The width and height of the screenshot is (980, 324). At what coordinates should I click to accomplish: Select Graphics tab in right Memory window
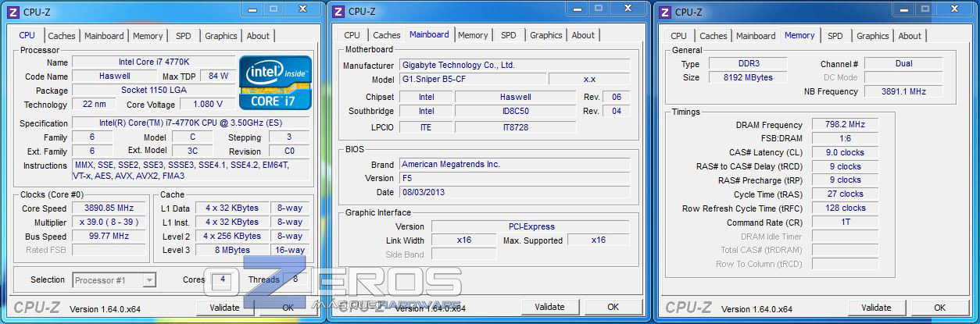pos(873,36)
